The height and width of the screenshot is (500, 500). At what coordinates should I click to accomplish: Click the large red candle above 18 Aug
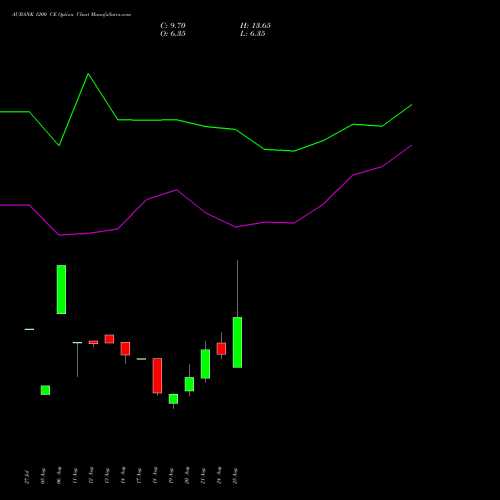(157, 376)
